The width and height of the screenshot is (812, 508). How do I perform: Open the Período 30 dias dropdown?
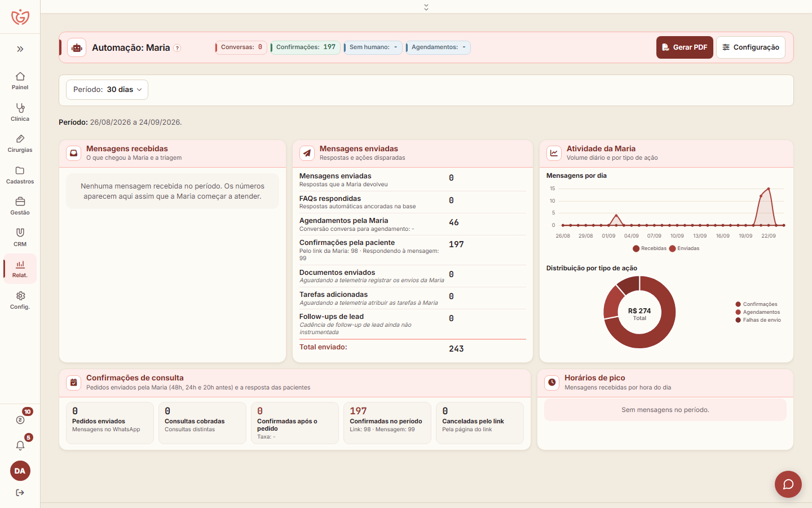[x=107, y=90]
